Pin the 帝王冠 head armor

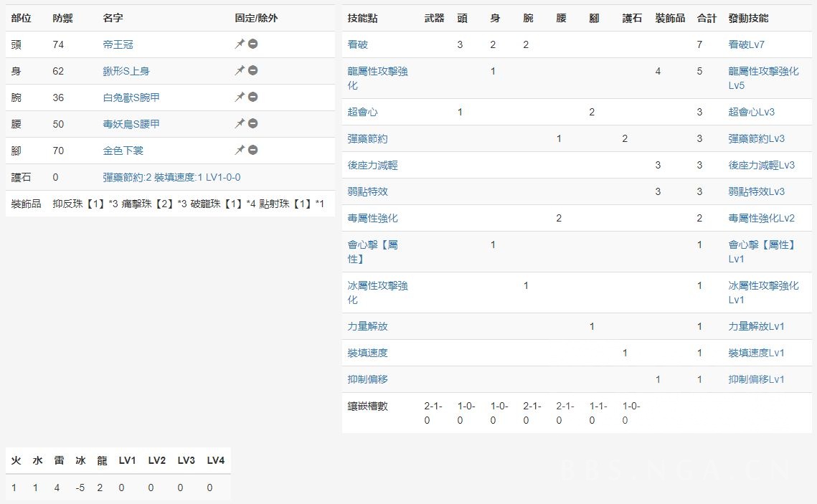point(240,44)
